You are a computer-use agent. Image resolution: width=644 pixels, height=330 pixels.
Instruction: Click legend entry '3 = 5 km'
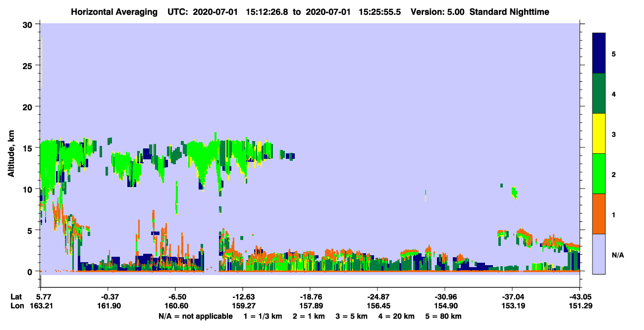[352, 316]
